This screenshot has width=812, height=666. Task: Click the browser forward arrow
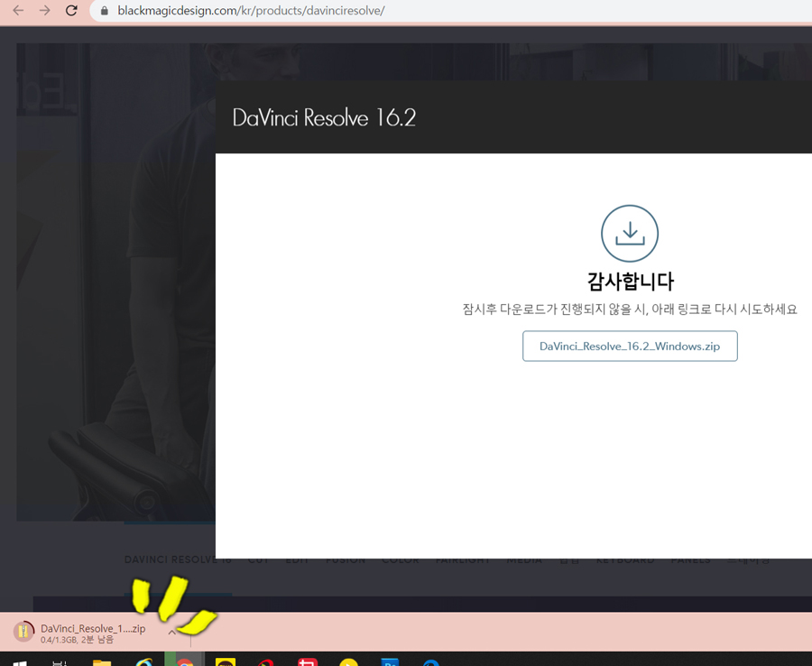pyautogui.click(x=45, y=10)
